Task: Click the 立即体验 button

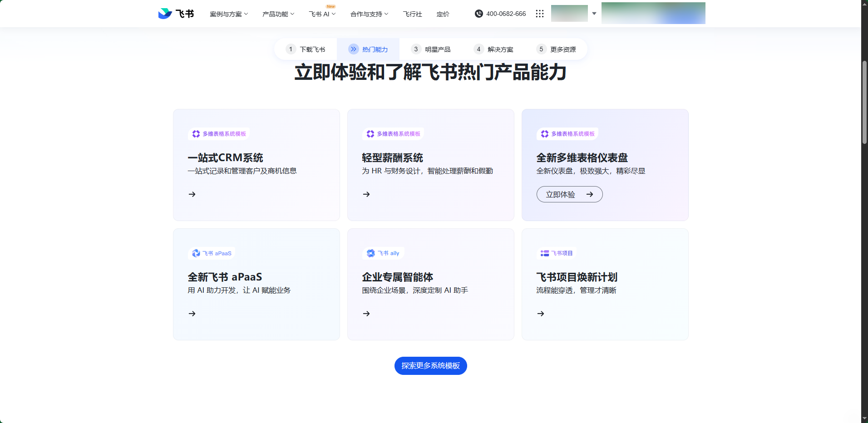Action: (x=569, y=194)
